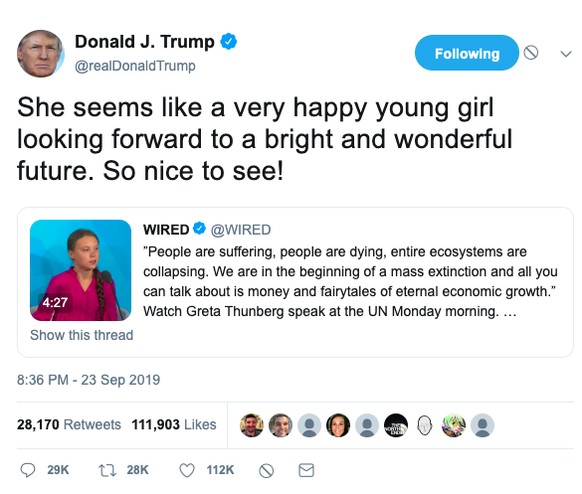This screenshot has width=582, height=494.
Task: Open direct message envelope icon
Action: (x=307, y=470)
